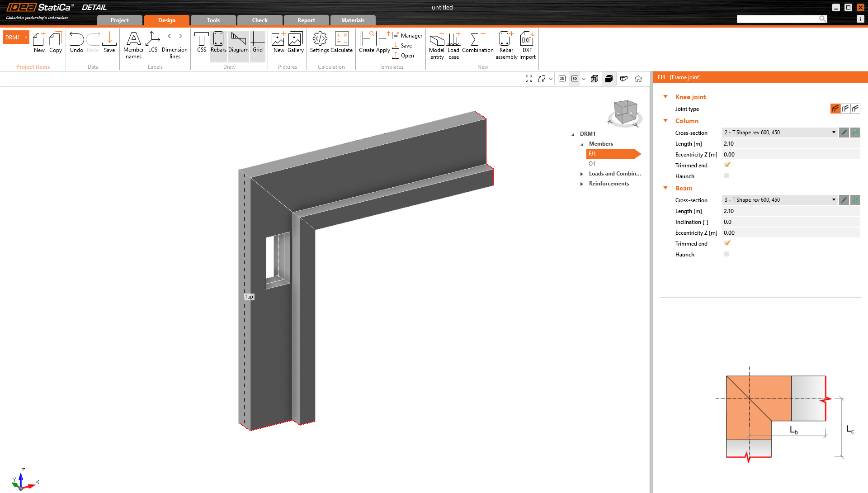
Task: Switch to the Check tab
Action: pyautogui.click(x=259, y=20)
